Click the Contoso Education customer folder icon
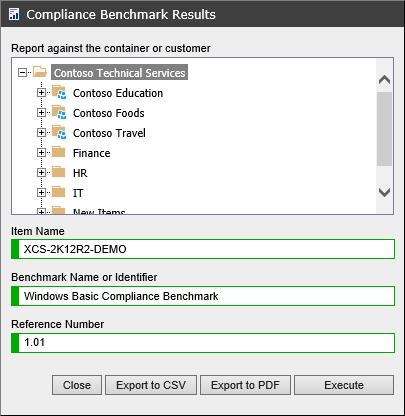This screenshot has width=405, height=416. [x=59, y=92]
